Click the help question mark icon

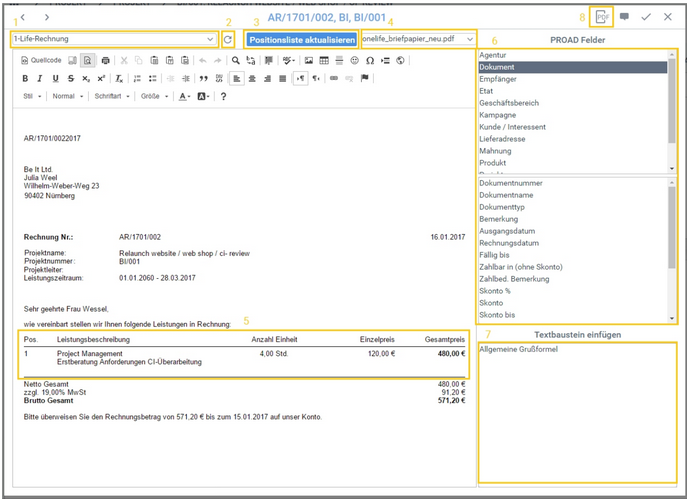[223, 96]
